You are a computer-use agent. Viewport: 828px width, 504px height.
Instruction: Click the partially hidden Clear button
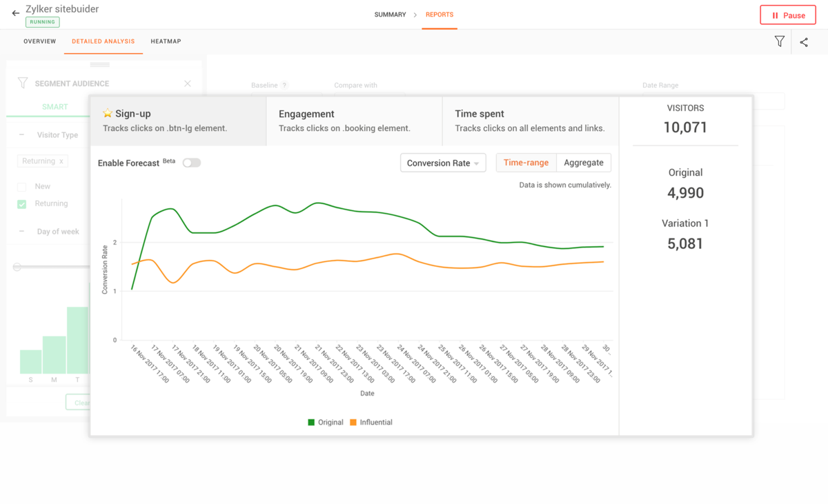coord(78,403)
